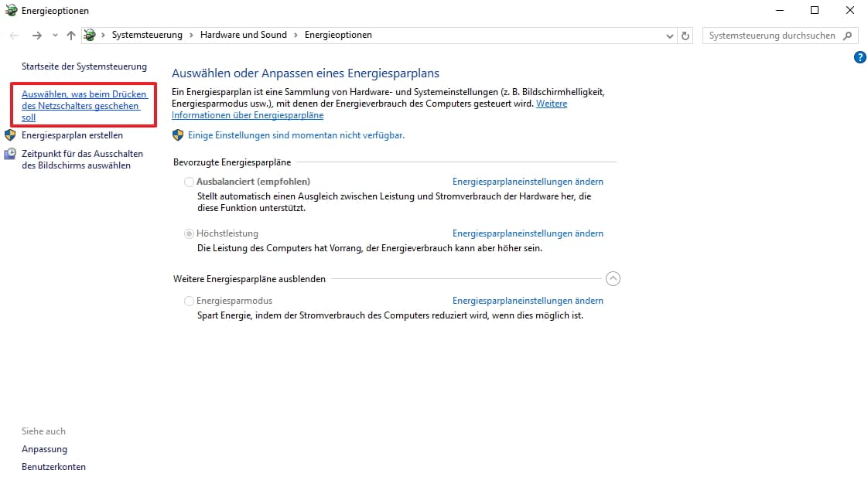
Task: Click heading Auswählen oder Anpassen eines Energiesparplans
Action: [306, 73]
